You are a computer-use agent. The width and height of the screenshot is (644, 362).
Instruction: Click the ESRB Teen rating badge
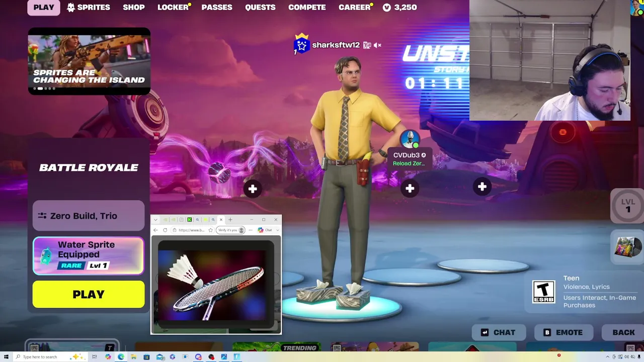click(543, 292)
